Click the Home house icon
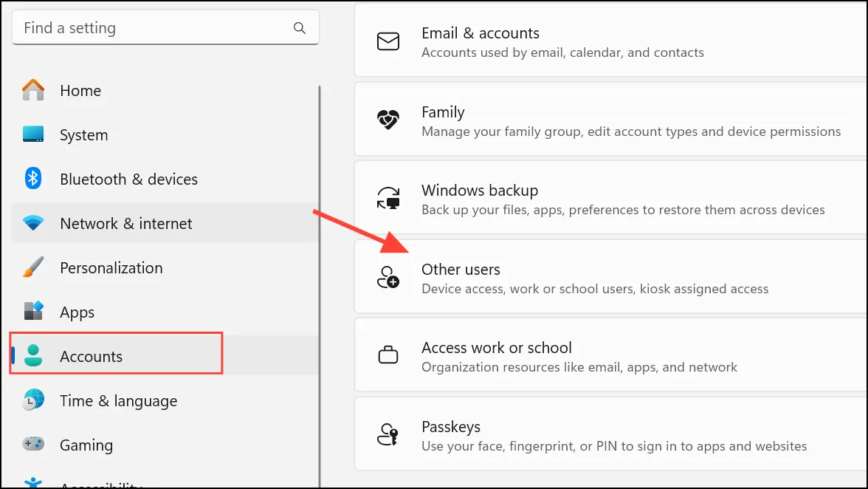The height and width of the screenshot is (489, 868). click(33, 89)
